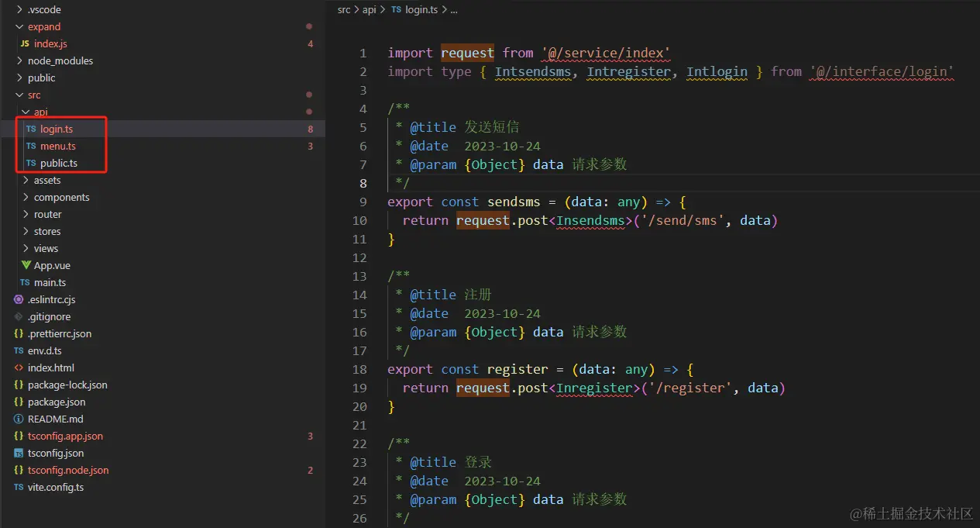The height and width of the screenshot is (528, 980).
Task: Expand the .vscode folder chevron
Action: (19, 10)
